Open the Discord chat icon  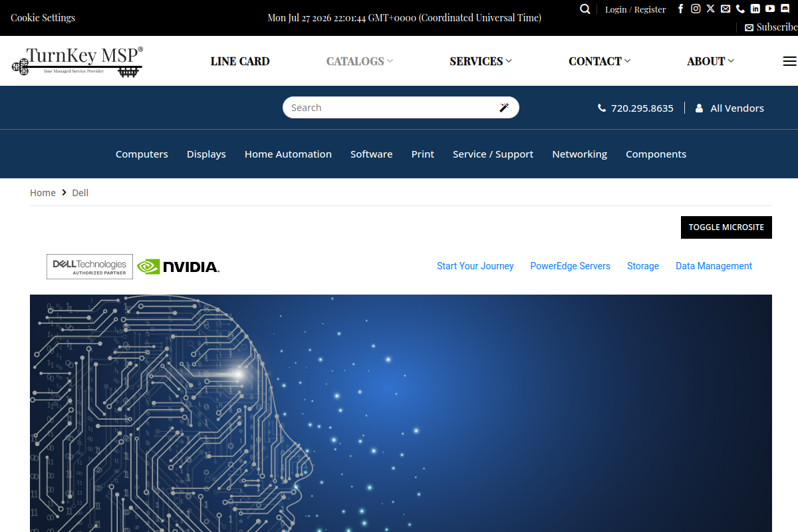(785, 9)
